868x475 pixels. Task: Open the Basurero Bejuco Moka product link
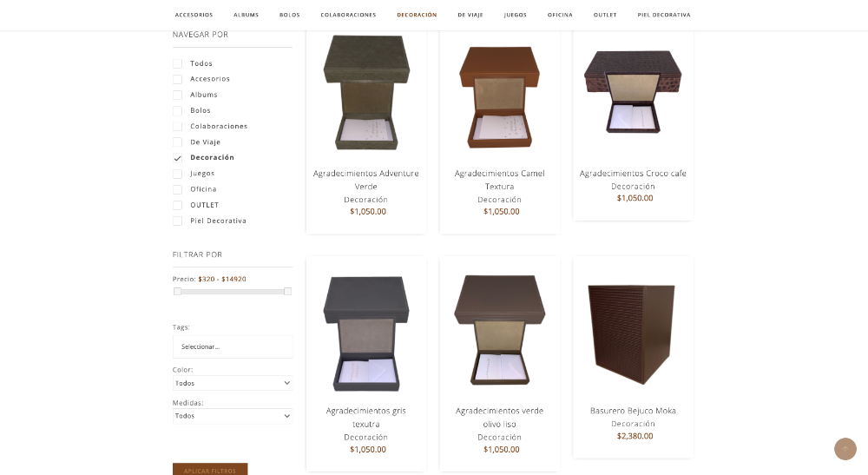(633, 411)
